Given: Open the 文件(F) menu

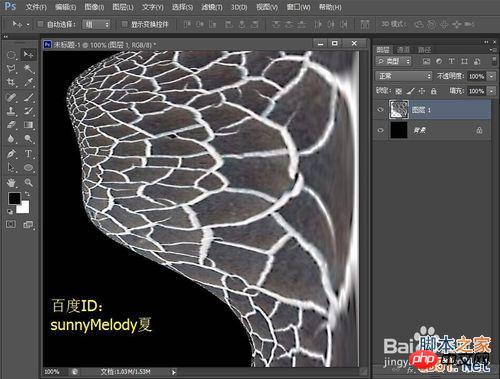Looking at the screenshot, I should [36, 7].
